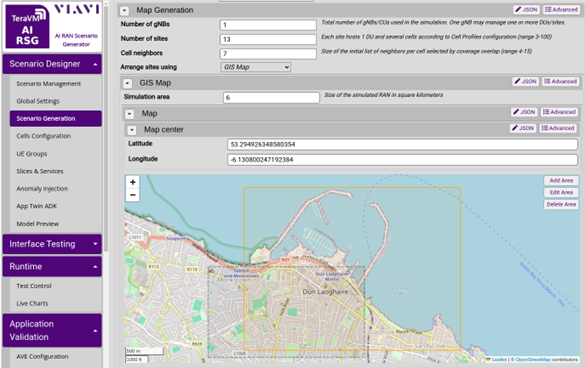Open JSON editor for Map Generation section
Screen dimensions: 585x368
click(x=526, y=10)
